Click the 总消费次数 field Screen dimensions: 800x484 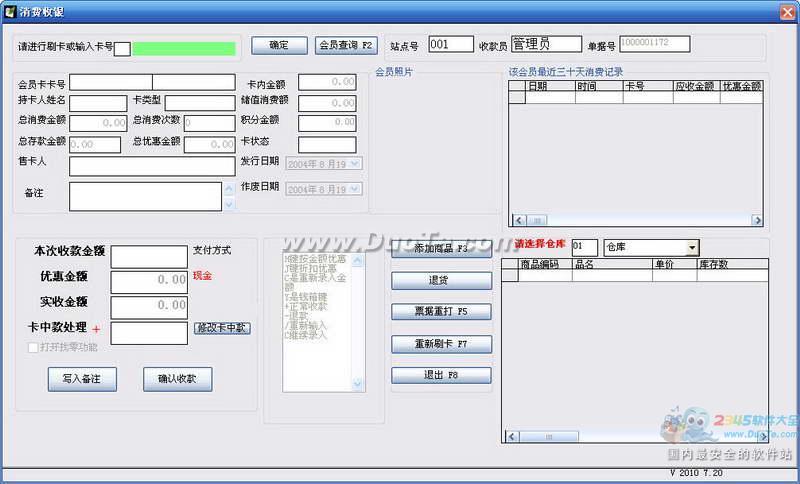pyautogui.click(x=209, y=123)
